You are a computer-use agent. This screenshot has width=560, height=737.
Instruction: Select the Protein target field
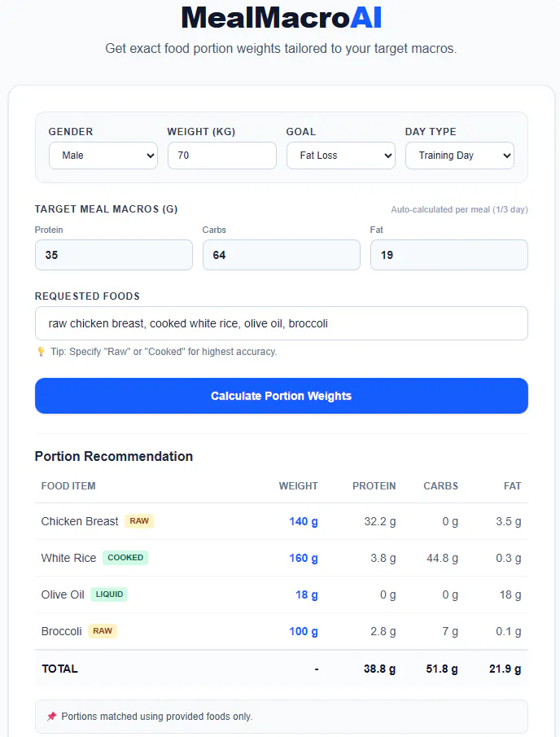tap(114, 255)
